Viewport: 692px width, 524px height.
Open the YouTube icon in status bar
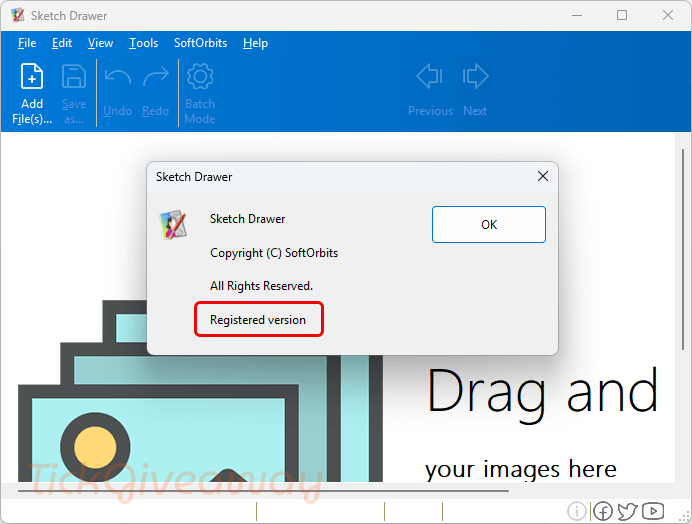(x=653, y=511)
